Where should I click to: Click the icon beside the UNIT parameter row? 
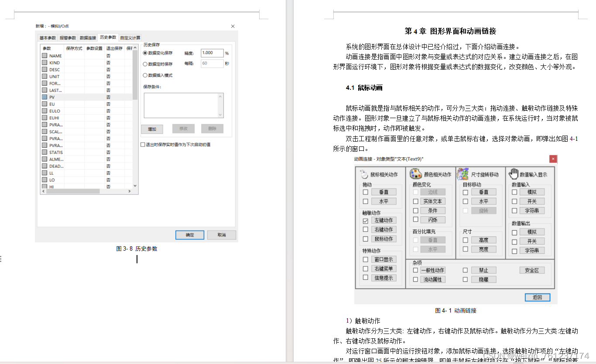[45, 77]
